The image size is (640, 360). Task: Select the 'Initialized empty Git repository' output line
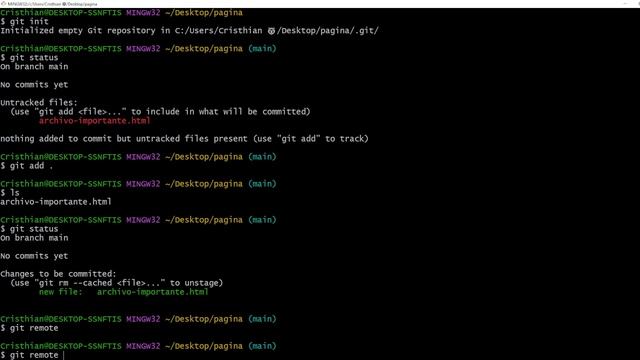[189, 31]
